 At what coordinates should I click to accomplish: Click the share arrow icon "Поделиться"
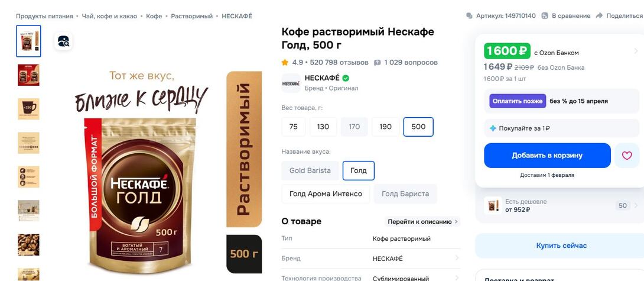click(599, 15)
